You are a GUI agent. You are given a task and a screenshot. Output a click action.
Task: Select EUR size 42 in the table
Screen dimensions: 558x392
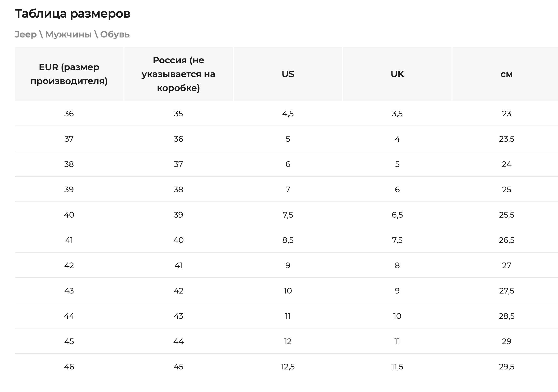pyautogui.click(x=69, y=265)
